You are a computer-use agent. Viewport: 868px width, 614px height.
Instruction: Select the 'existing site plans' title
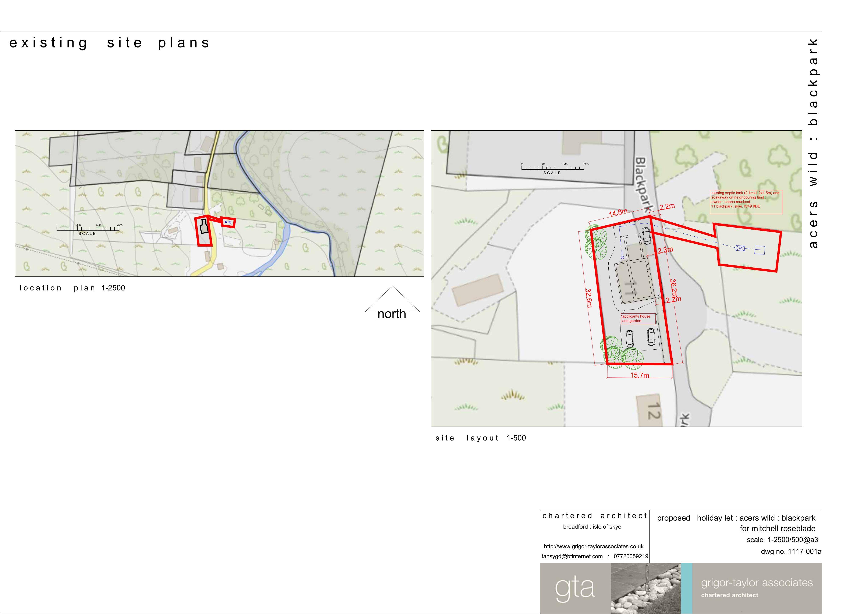(109, 43)
